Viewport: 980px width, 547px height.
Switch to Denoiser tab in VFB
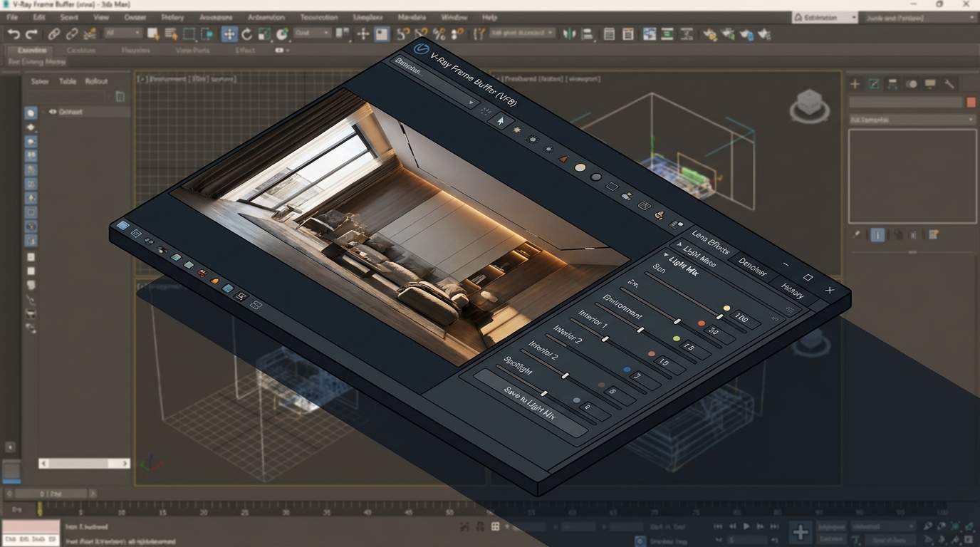(753, 268)
